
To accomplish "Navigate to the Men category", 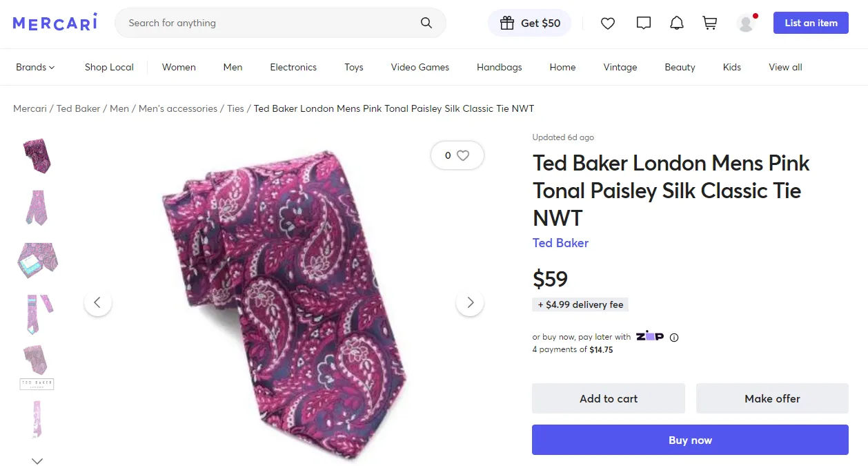I will tap(233, 67).
